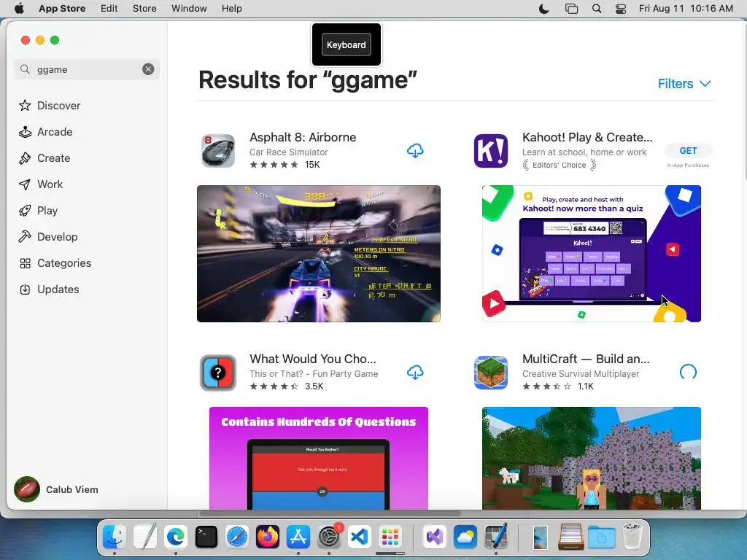Click the horizontal scrollbar at window bottom
This screenshot has height=560, width=747.
(330, 513)
